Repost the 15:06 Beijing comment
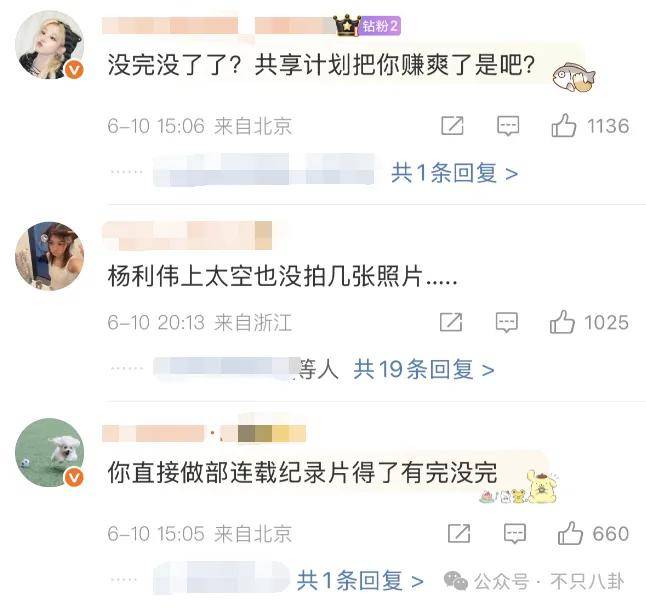 point(452,126)
